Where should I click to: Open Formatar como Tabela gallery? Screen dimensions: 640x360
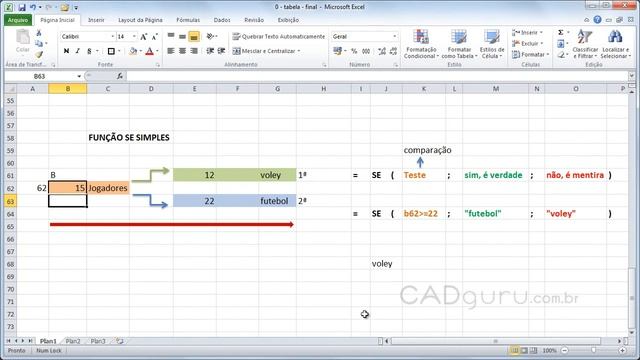[x=459, y=44]
